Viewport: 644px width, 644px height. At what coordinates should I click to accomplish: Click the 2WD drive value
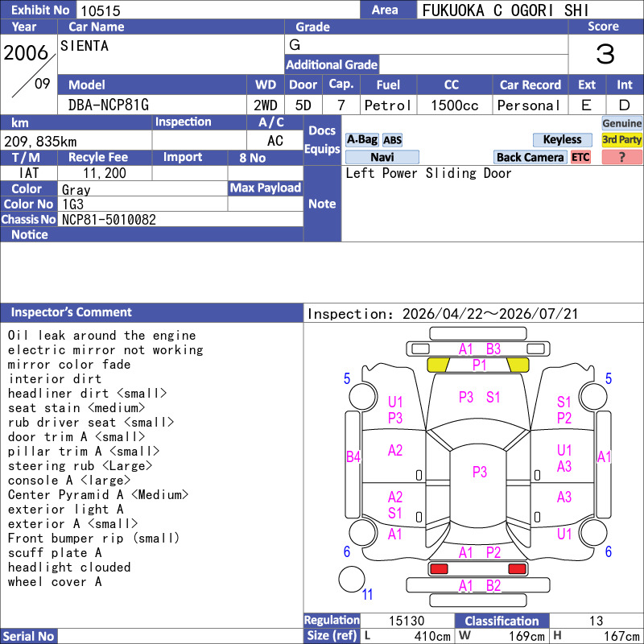[x=266, y=105]
